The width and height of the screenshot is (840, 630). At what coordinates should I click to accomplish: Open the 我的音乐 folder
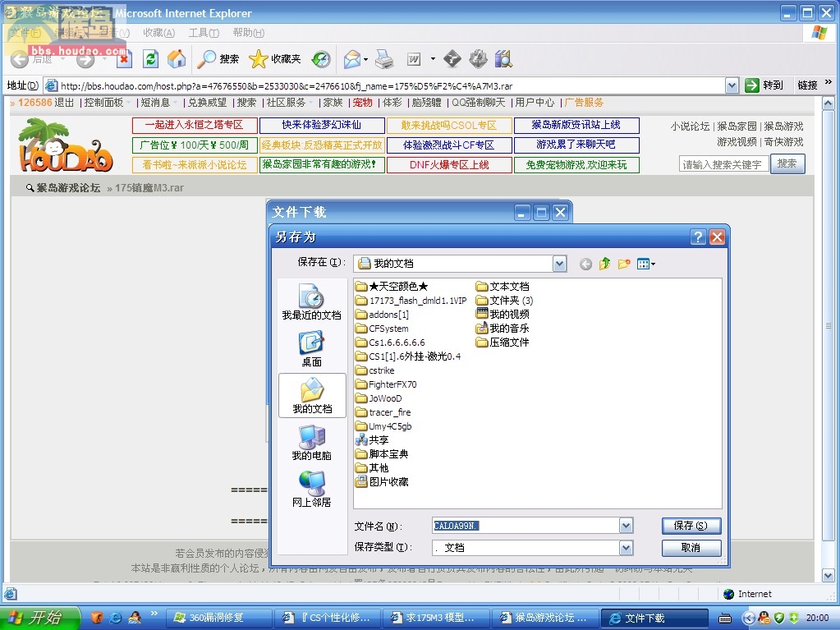click(x=503, y=328)
